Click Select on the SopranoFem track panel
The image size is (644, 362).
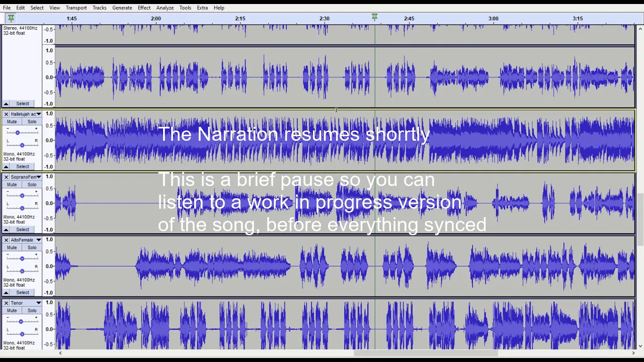pos(23,229)
